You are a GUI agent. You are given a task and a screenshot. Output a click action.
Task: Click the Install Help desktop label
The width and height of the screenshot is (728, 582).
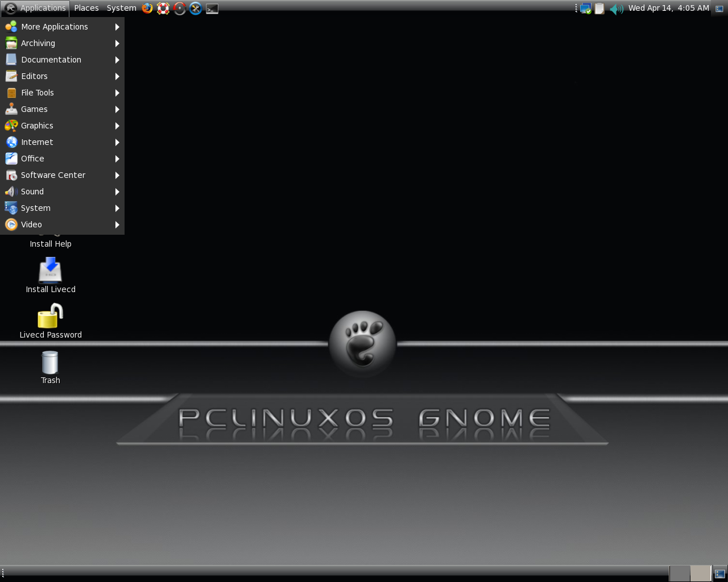51,244
